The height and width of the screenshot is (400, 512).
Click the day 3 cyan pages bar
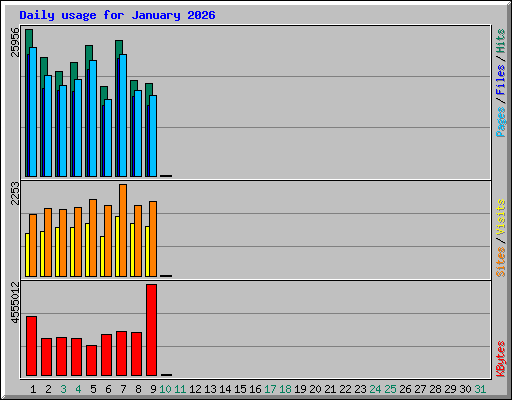click(63, 131)
